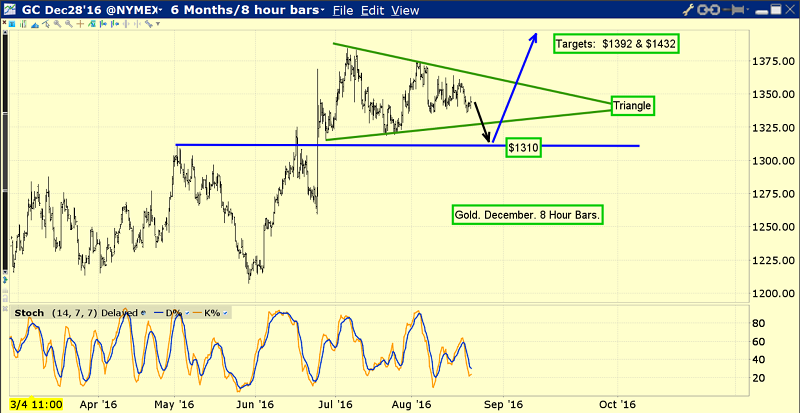
Task: Click the Jun '16 time axis label
Action: pos(256,405)
